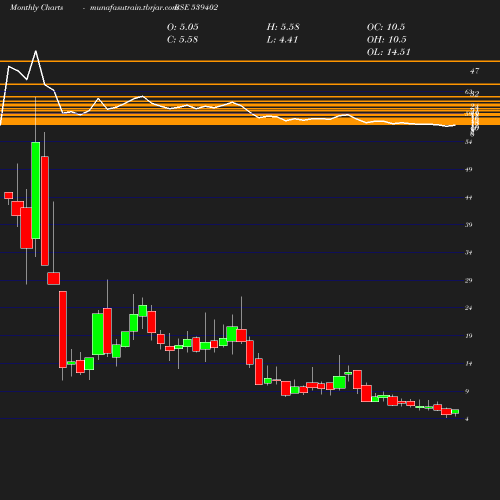This screenshot has height=500, width=500.
Task: Click the highest peak of the white line
Action: pyautogui.click(x=36, y=51)
